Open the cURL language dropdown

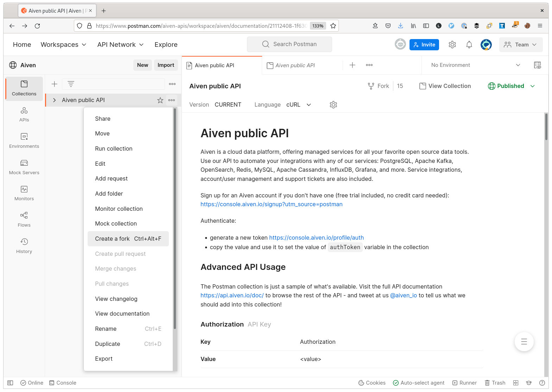299,105
